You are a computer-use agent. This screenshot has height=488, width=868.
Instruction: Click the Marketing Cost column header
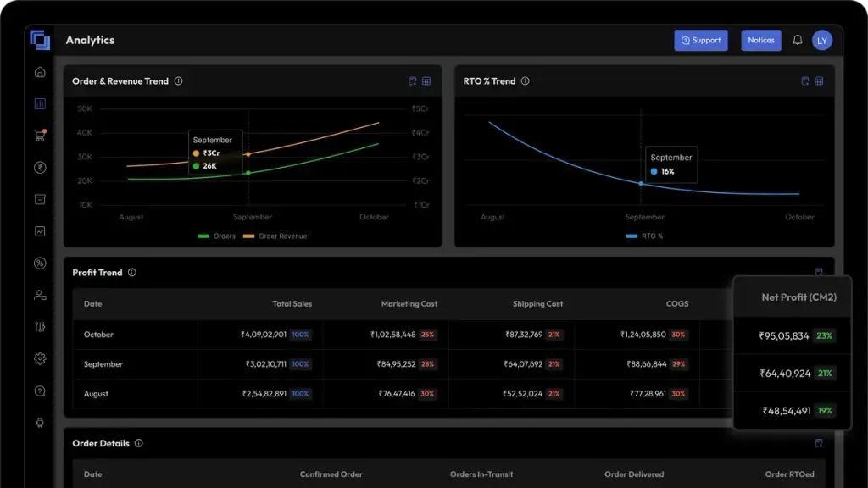409,304
